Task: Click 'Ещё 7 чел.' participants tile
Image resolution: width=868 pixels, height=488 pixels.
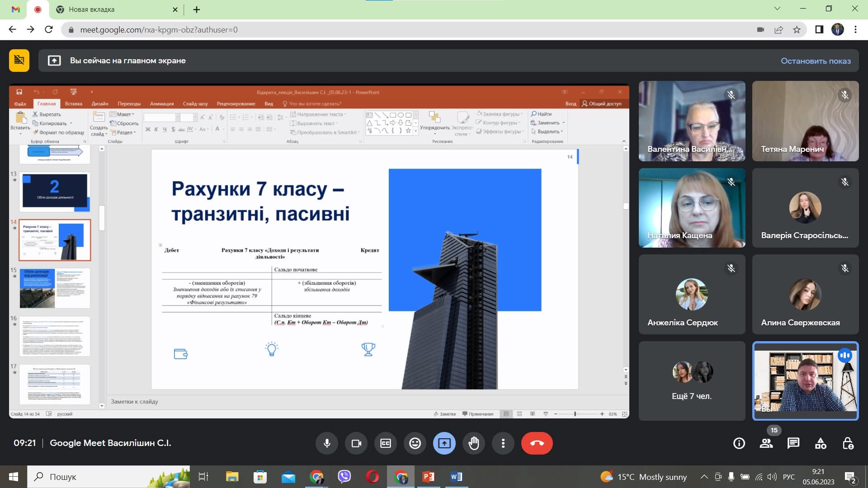Action: (x=692, y=381)
